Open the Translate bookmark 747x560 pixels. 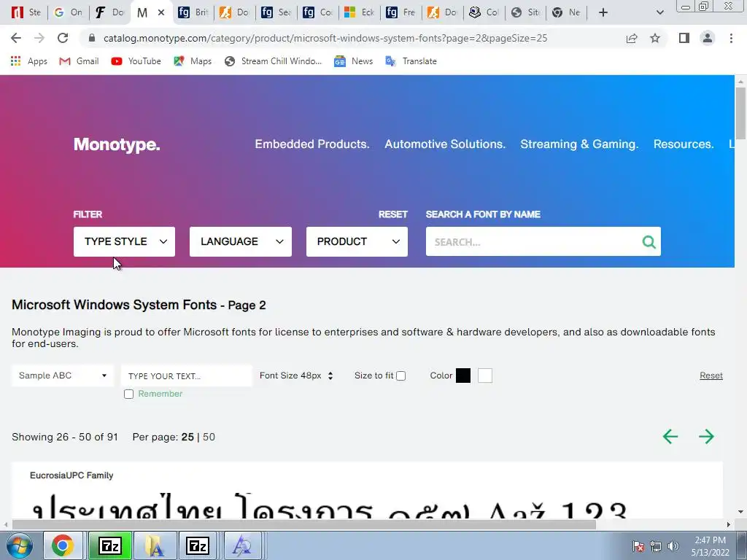411,61
